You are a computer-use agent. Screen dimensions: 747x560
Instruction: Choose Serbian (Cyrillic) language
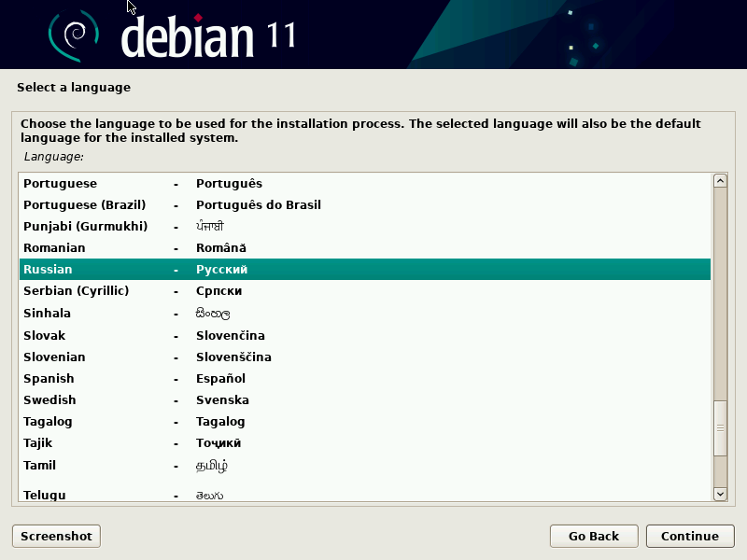pyautogui.click(x=365, y=290)
